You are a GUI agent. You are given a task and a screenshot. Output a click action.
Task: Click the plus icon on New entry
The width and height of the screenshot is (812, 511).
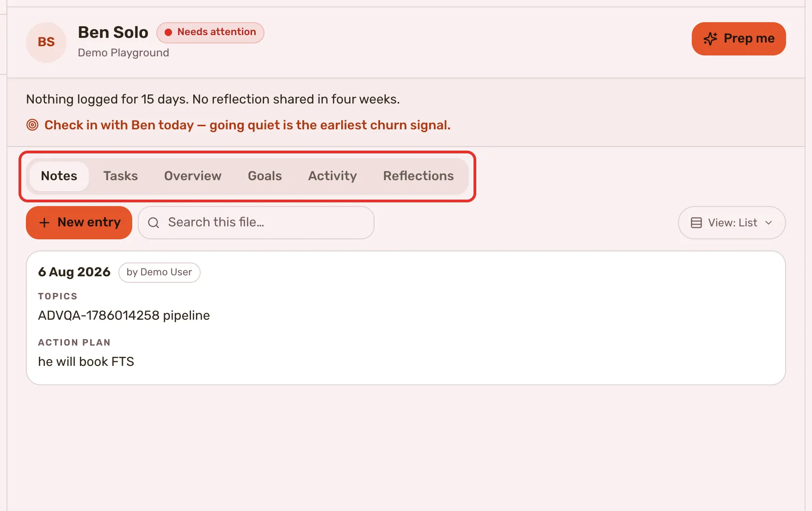point(44,223)
